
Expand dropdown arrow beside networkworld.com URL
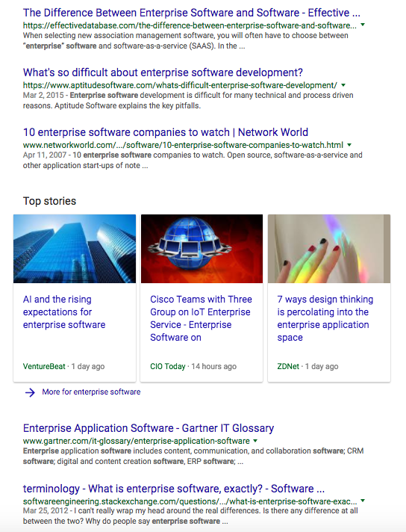coord(349,145)
